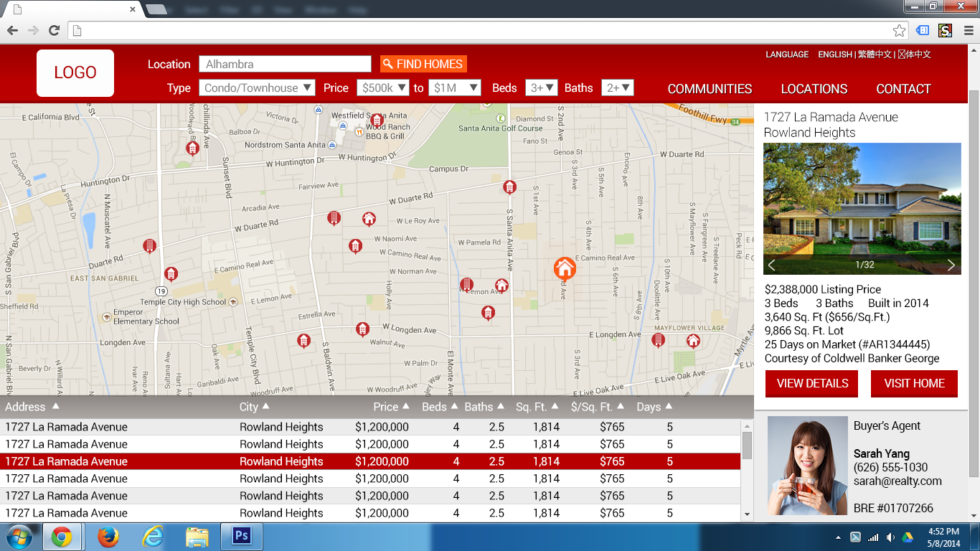Image resolution: width=980 pixels, height=551 pixels.
Task: Sort listings by Days column
Action: pos(654,407)
